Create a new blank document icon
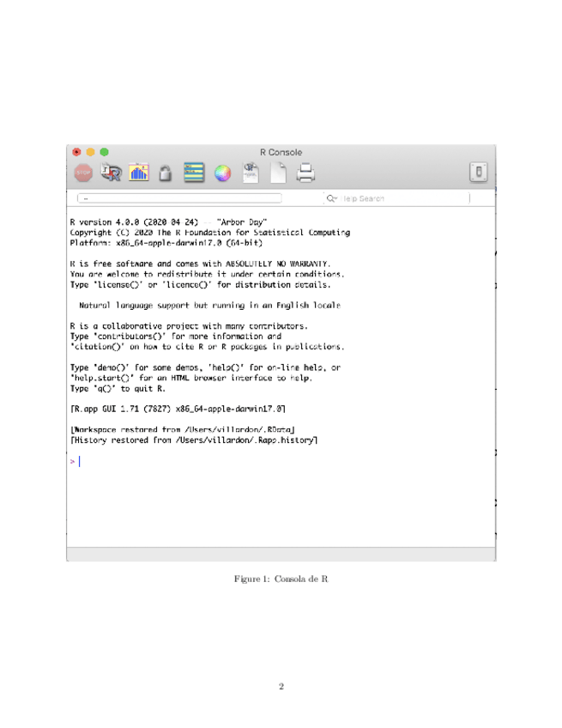This screenshot has width=562, height=728. click(278, 173)
